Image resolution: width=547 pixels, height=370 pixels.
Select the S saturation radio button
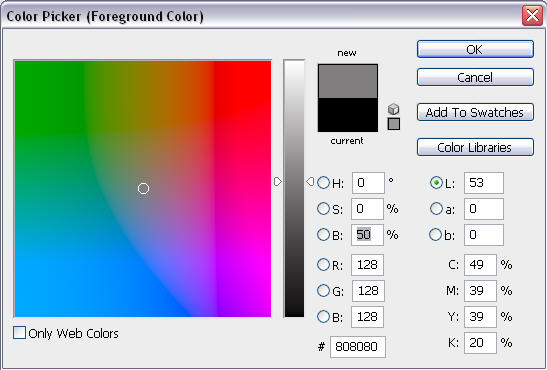[x=323, y=209]
